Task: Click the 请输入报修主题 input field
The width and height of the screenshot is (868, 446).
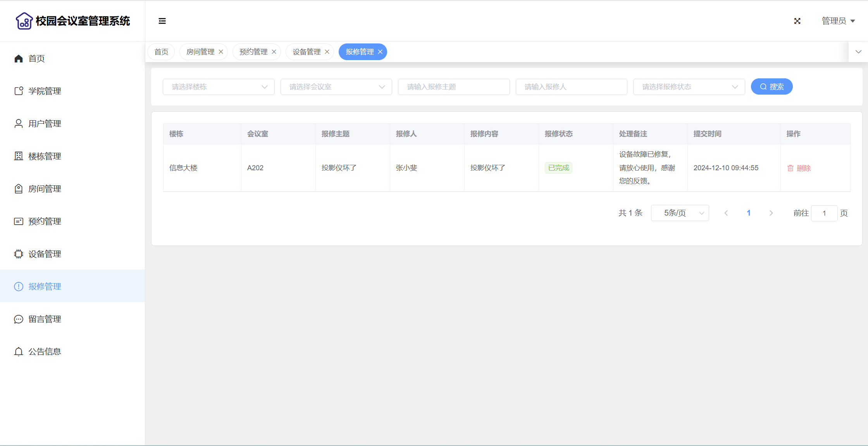Action: click(x=453, y=87)
